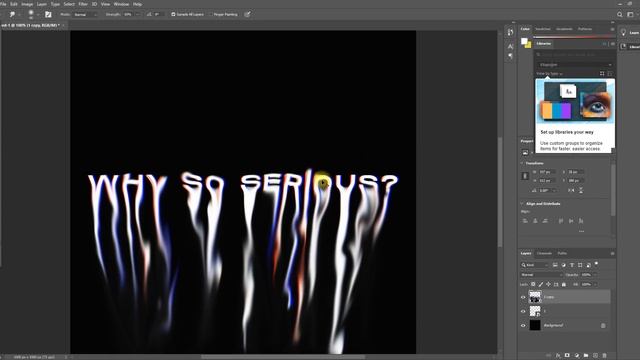Click the align top edges icon

[561, 221]
